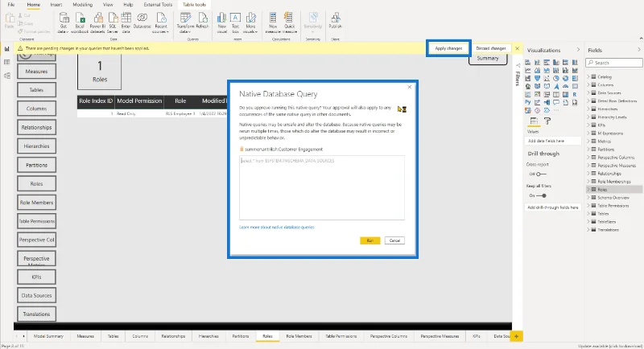Image resolution: width=644 pixels, height=349 pixels.
Task: Switch to the Insert ribbon tab
Action: point(56,5)
